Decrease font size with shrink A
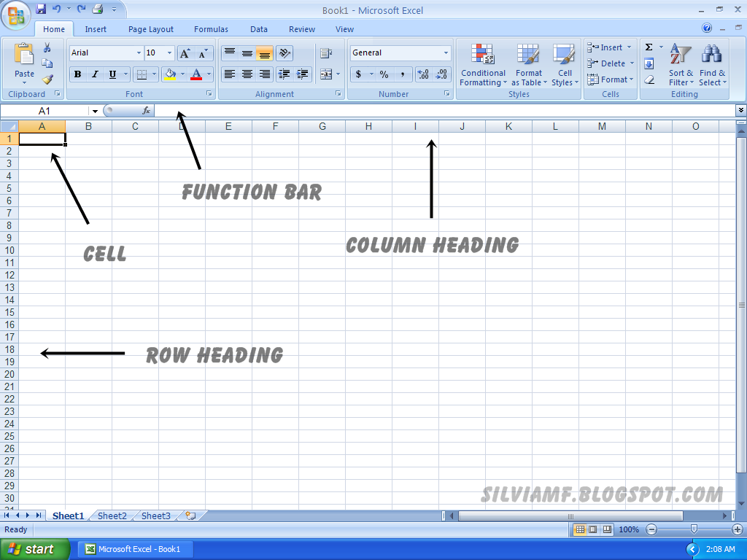Image resolution: width=747 pixels, height=560 pixels. (204, 53)
